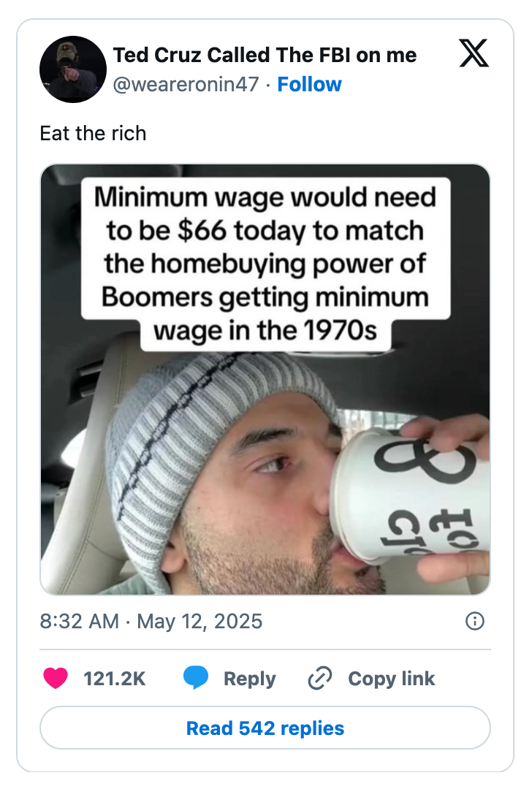Open the @weareronin47 handle
Image resolution: width=532 pixels, height=789 pixels.
click(185, 84)
